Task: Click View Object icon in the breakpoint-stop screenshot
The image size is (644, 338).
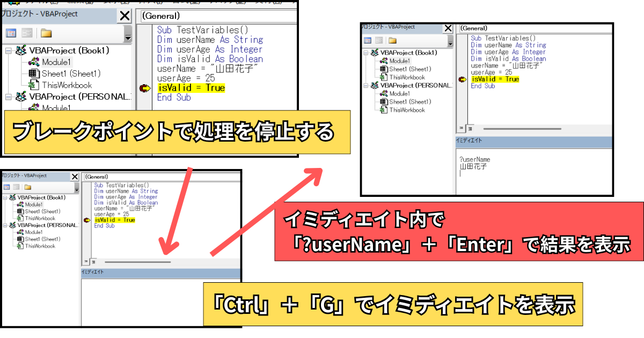Action: click(x=27, y=33)
